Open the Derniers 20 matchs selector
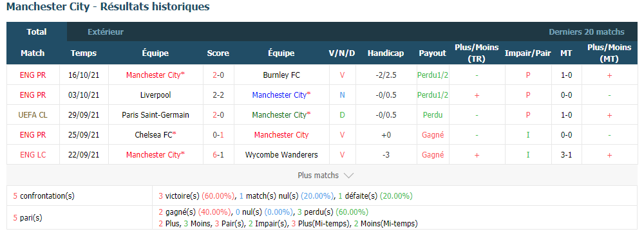Image resolution: width=644 pixels, height=236 pixels. coord(587,32)
